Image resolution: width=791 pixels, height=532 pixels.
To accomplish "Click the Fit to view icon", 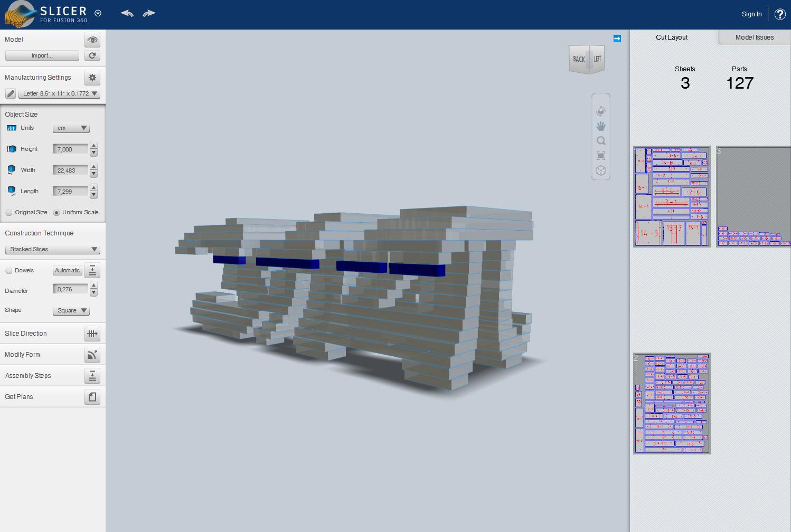I will click(601, 156).
